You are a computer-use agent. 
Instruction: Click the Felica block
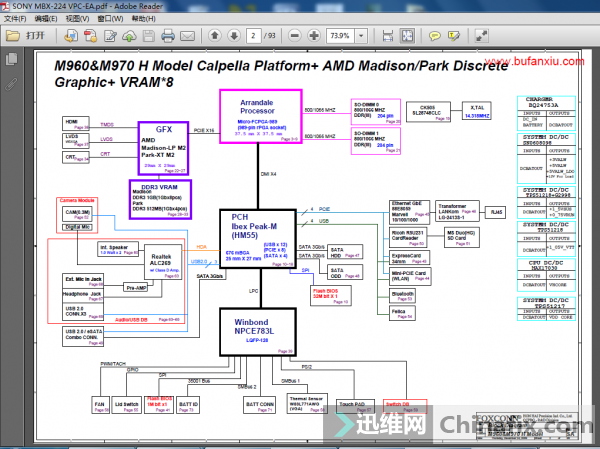(x=403, y=313)
